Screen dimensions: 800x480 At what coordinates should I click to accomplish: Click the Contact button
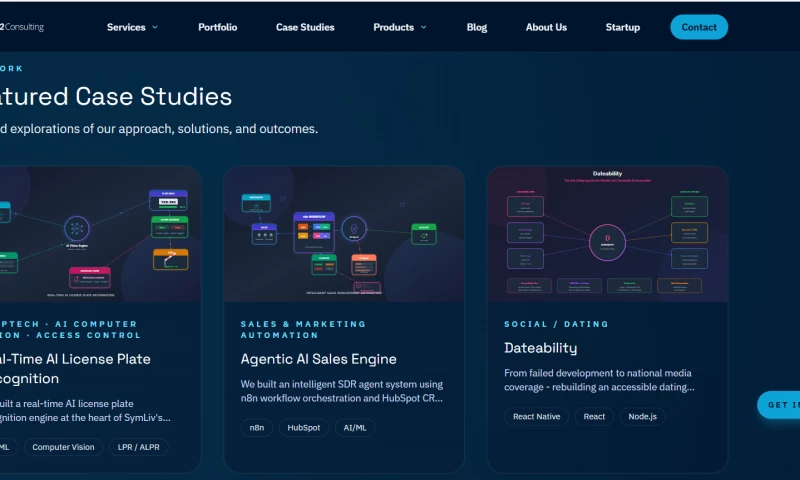click(699, 27)
